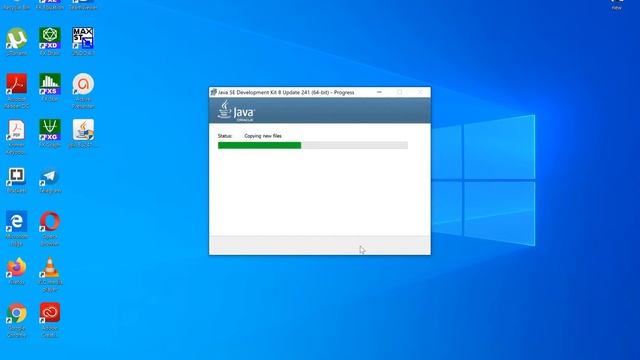Click the "Status:" label in installer
Screen dimensions: 640x360
coord(224,136)
